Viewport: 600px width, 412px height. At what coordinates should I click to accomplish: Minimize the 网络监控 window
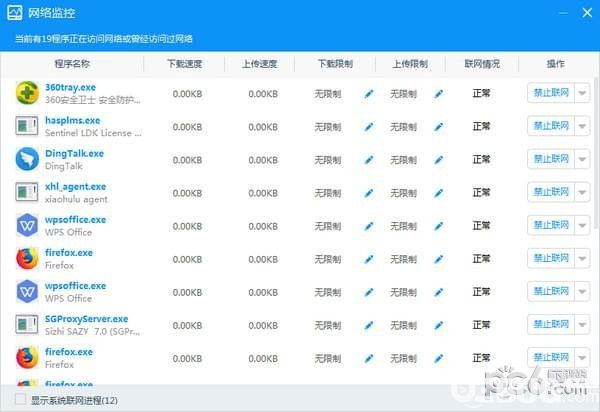pos(563,13)
